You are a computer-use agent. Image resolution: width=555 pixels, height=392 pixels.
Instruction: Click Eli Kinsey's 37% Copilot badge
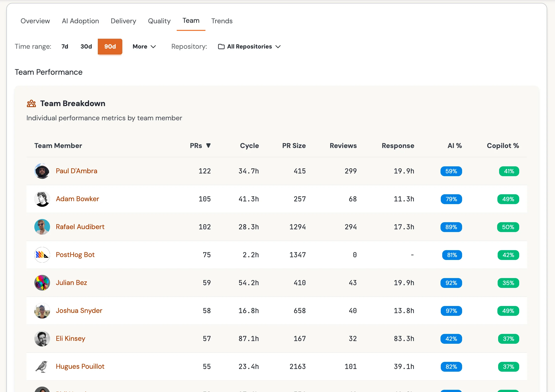[508, 339]
